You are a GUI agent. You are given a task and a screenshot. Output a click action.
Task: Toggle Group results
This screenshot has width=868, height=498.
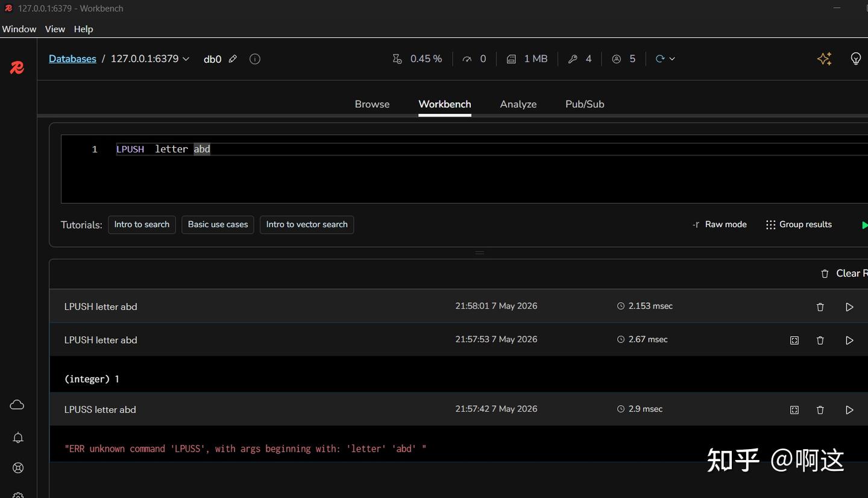[799, 224]
